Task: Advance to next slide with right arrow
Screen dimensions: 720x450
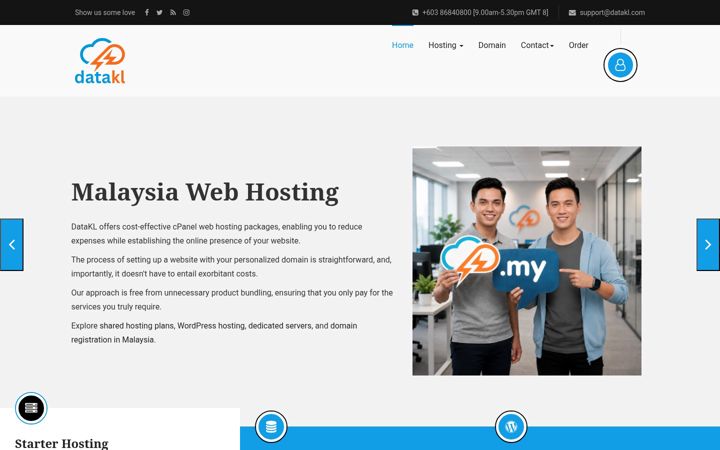Action: point(708,245)
